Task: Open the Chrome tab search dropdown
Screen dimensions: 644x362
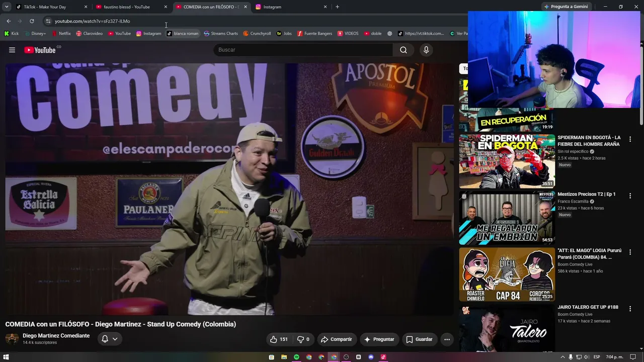Action: (x=7, y=7)
